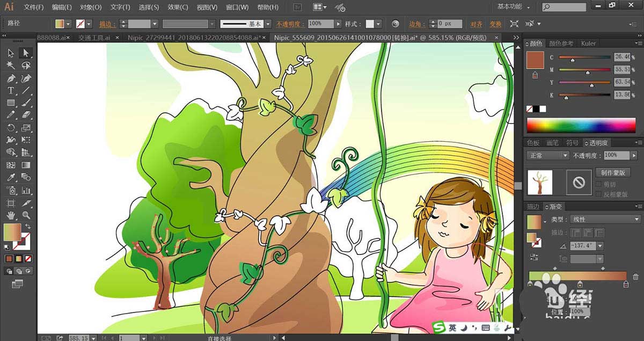This screenshot has height=341, width=644.
Task: Select the Perspective Grid tool
Action: click(x=26, y=153)
